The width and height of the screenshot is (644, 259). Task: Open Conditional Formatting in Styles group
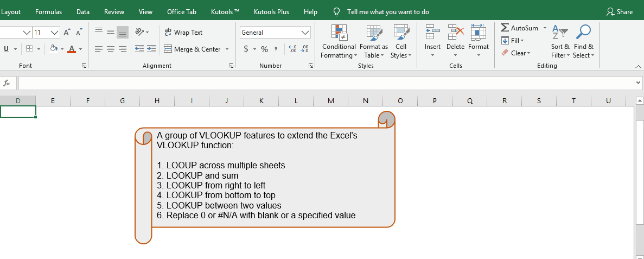click(339, 41)
